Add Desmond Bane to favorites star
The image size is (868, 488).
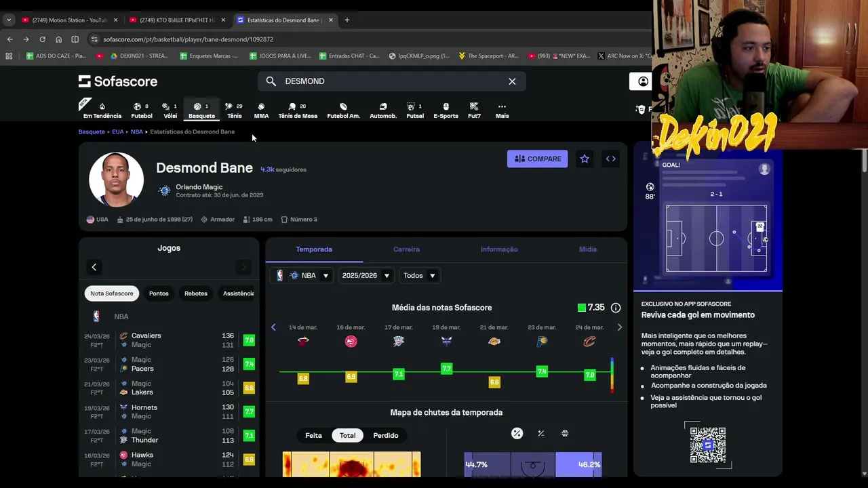pyautogui.click(x=585, y=159)
